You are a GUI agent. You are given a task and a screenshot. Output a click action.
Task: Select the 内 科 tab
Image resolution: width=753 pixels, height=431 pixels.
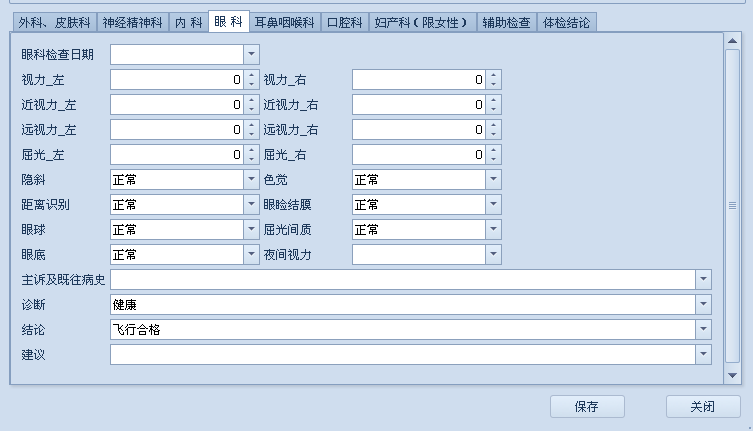[189, 23]
